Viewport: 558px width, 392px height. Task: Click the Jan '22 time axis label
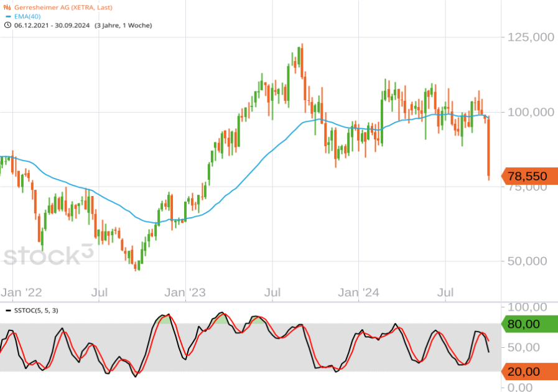click(21, 292)
